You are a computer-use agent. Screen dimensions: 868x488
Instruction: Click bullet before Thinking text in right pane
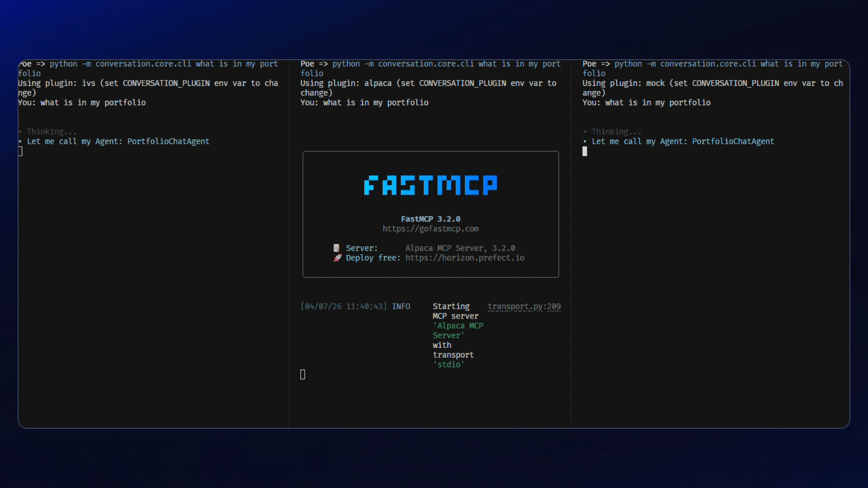[585, 132]
